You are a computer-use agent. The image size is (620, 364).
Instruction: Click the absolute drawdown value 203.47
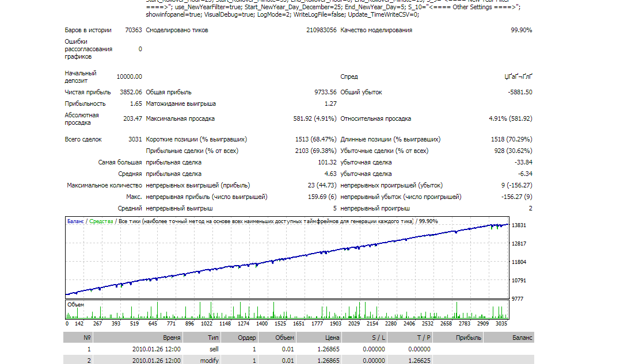(x=132, y=118)
